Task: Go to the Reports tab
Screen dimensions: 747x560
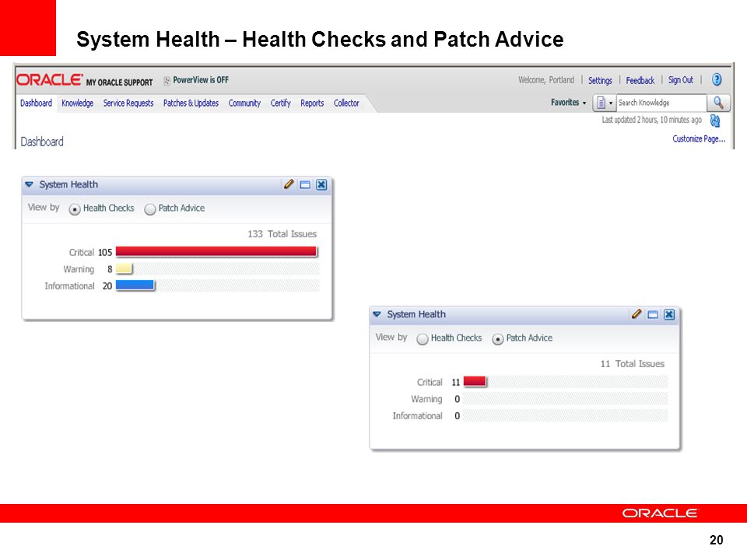Action: click(312, 103)
